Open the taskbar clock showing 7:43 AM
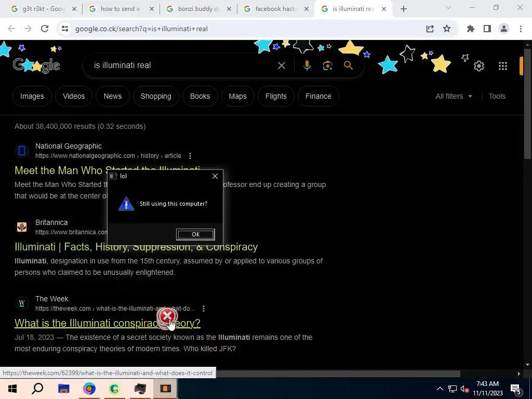This screenshot has height=399, width=532. (487, 389)
